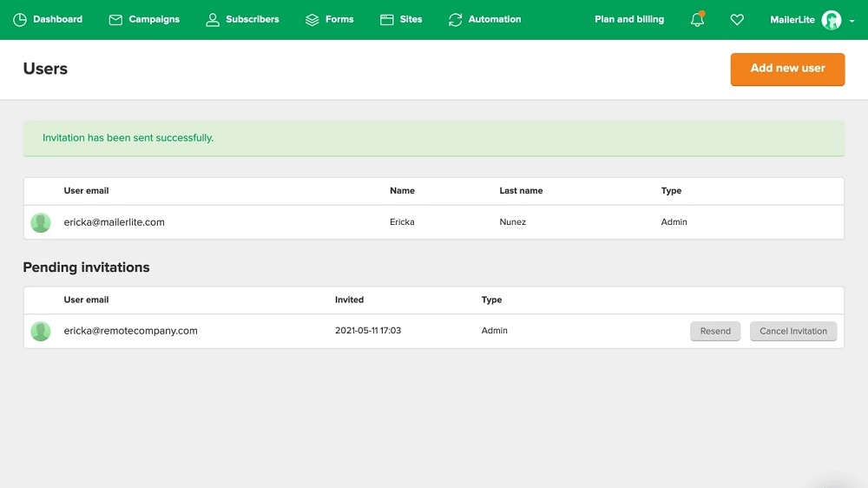Click the Last name column header
This screenshot has width=868, height=488.
coord(521,190)
